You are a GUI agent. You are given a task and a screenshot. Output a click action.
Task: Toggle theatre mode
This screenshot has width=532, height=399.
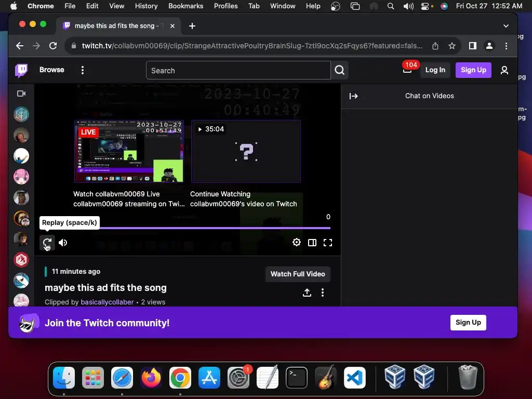coord(312,242)
